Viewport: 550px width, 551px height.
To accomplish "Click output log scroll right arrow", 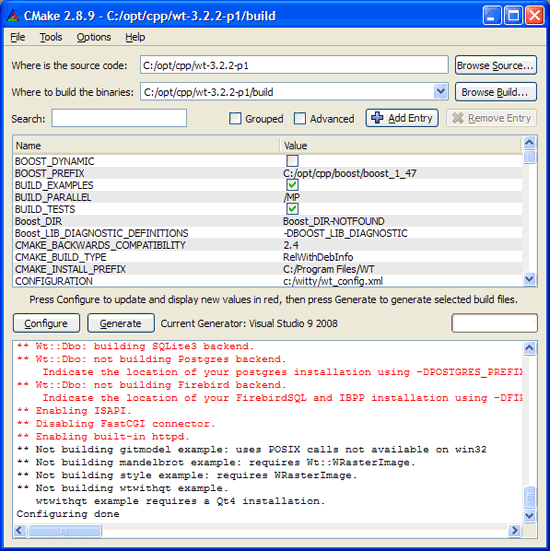I will 515,530.
